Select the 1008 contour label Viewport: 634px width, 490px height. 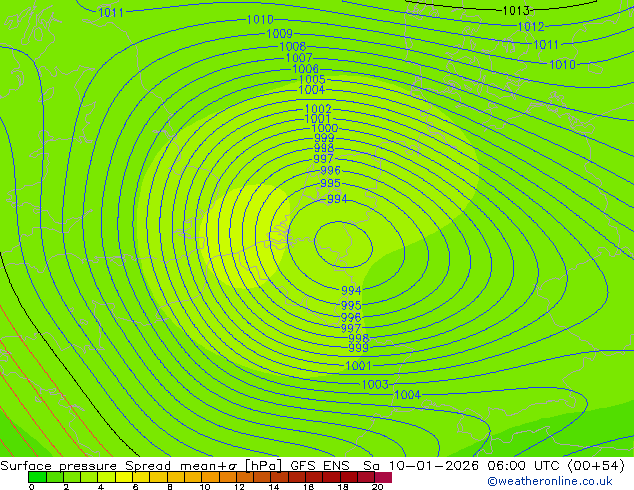[293, 46]
